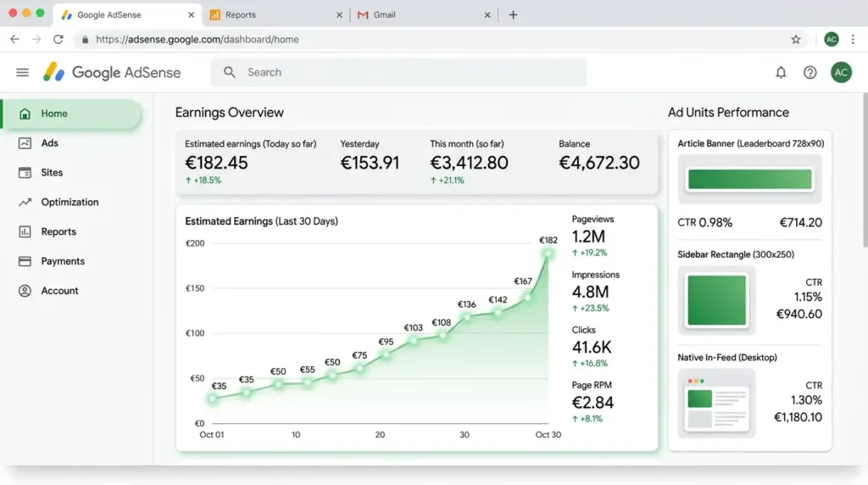Click the Reports chart icon
868x485 pixels.
tap(25, 231)
